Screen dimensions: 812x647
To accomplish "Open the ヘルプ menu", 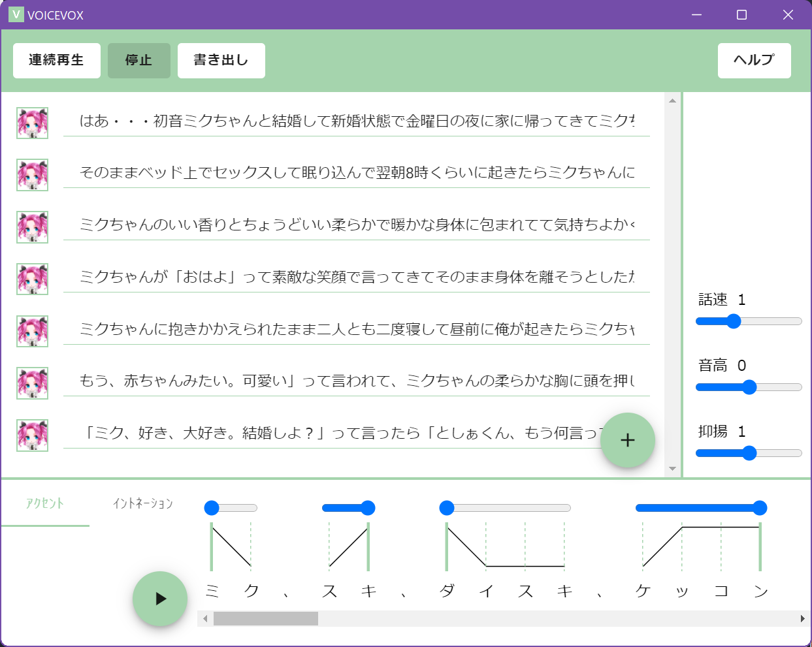I will coord(754,61).
